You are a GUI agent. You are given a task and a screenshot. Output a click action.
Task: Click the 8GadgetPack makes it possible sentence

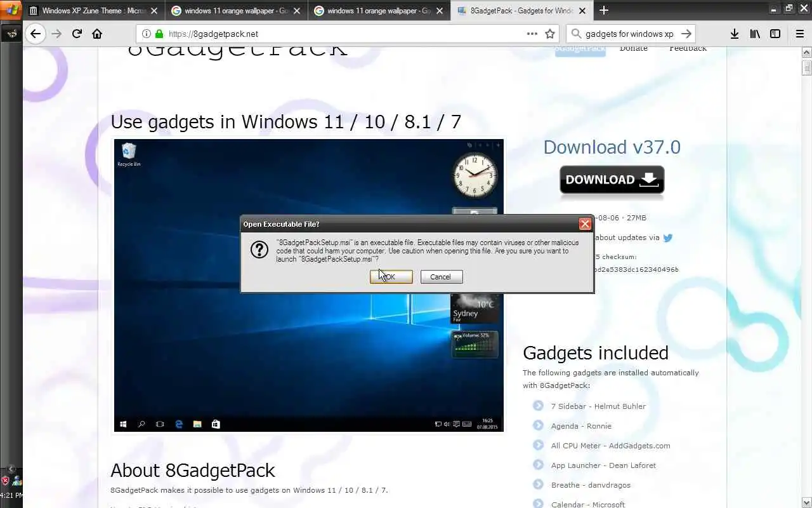(249, 490)
